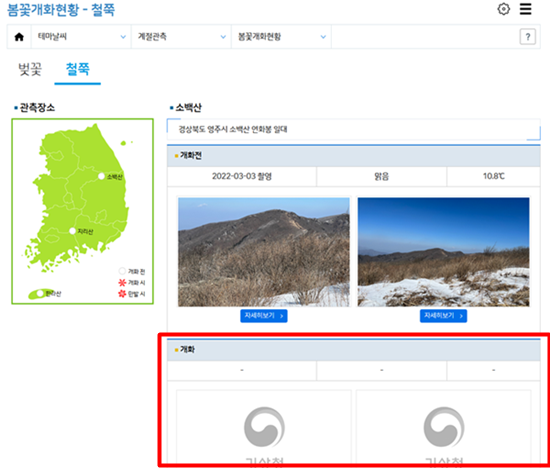Image resolution: width=550 pixels, height=468 pixels.
Task: Select the 지리산 marker on the map
Action: coord(72,231)
